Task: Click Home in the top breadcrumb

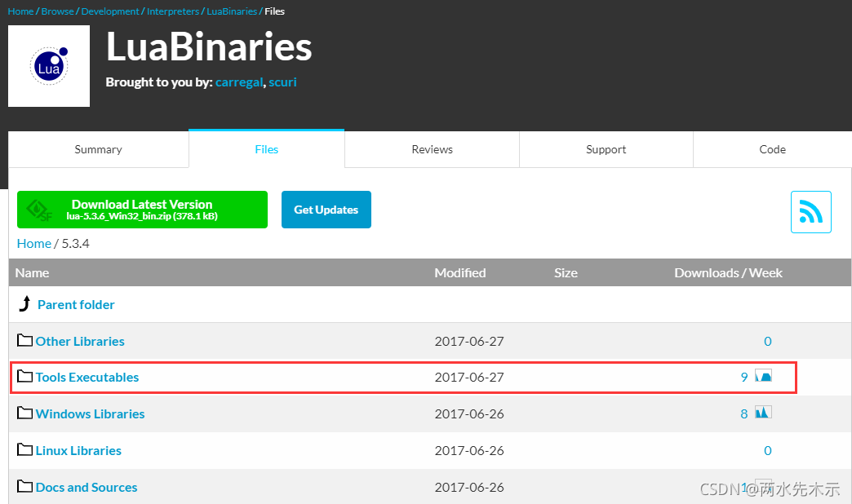Action: click(20, 11)
